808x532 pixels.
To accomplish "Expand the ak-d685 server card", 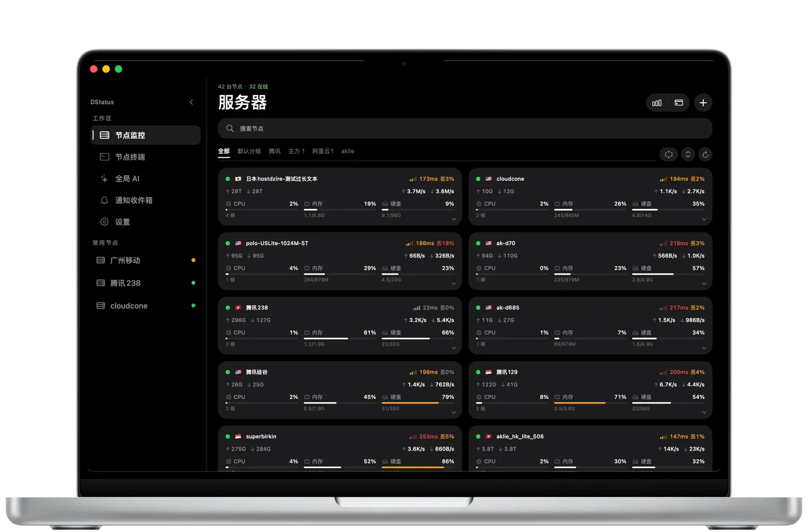I will point(704,348).
